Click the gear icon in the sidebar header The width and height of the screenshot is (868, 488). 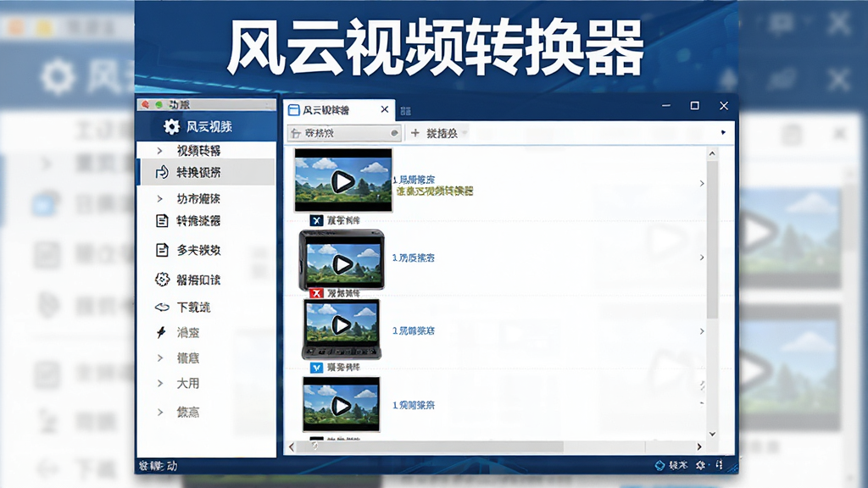(171, 127)
